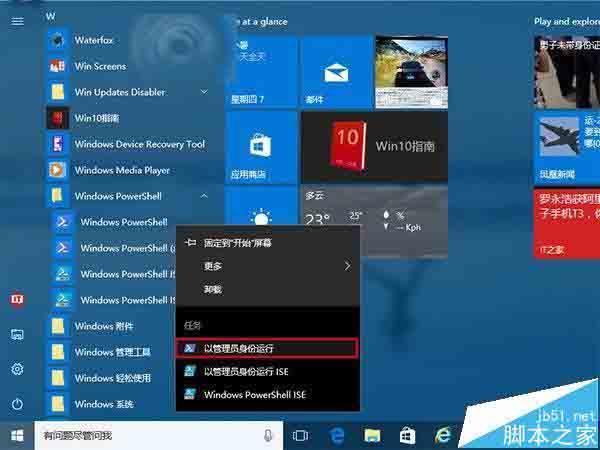Open the 应用商店 store tile

262,147
